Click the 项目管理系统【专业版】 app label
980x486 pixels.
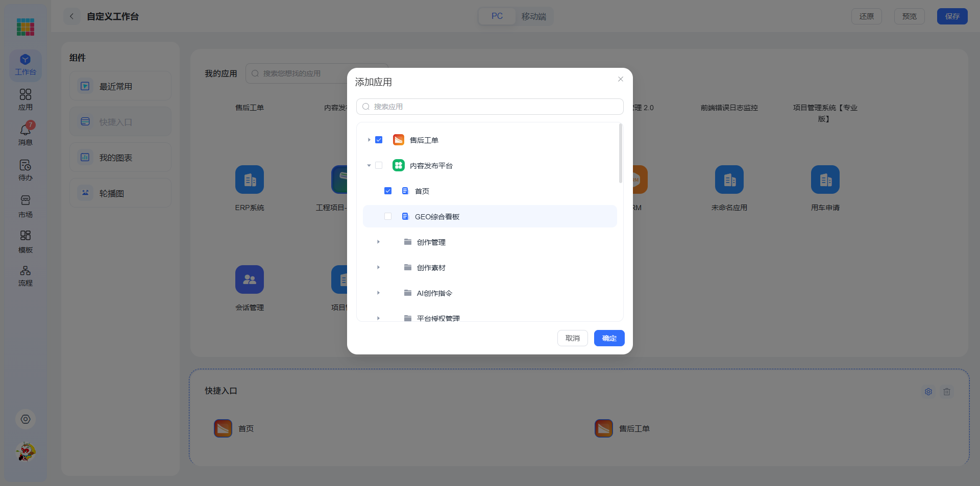coord(825,113)
